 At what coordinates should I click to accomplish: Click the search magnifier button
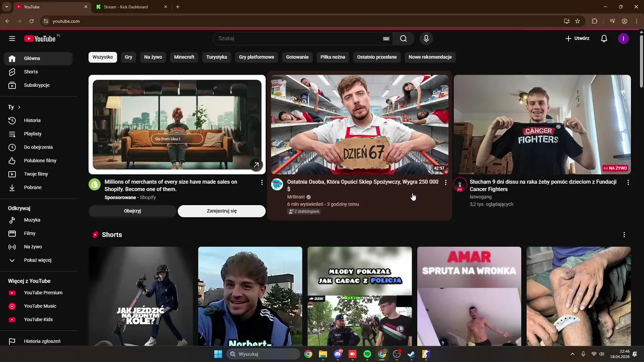coord(404,39)
